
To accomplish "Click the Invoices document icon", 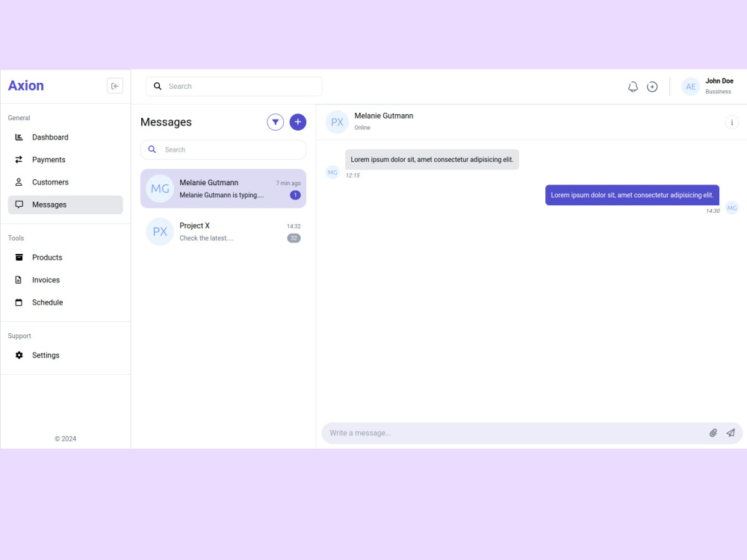I will pos(19,279).
